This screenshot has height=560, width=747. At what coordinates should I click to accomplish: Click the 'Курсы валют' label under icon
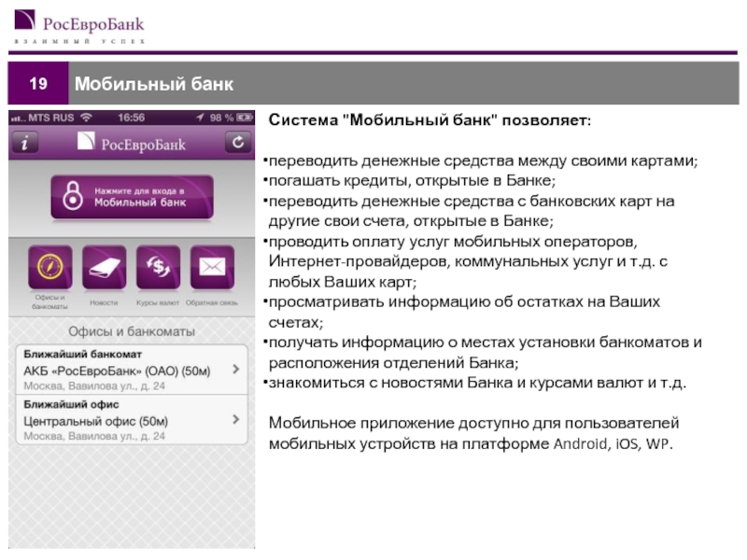pos(158,302)
